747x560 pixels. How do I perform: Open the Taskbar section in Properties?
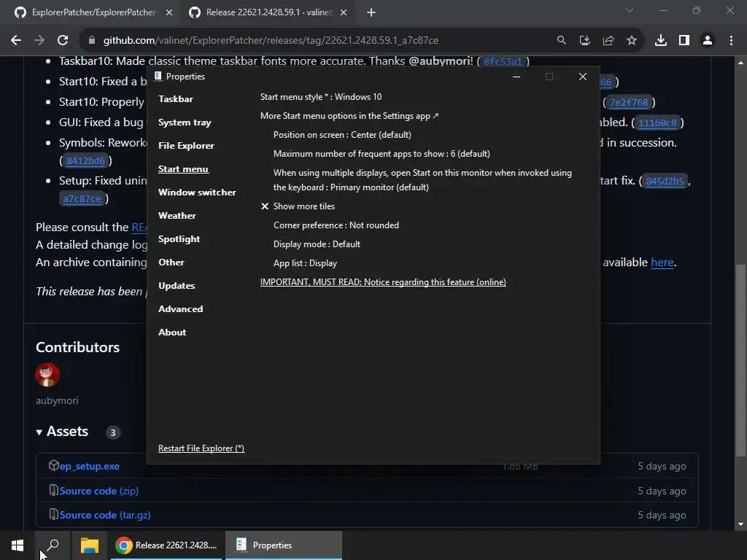click(176, 99)
